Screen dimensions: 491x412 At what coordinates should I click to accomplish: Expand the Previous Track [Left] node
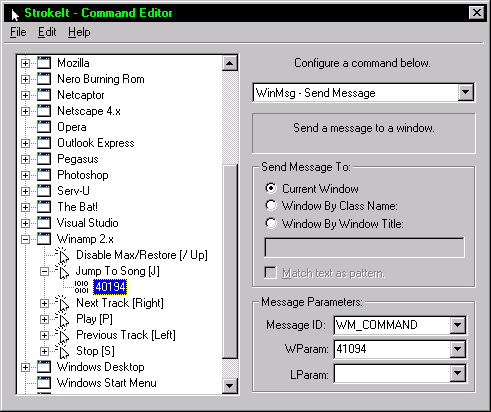click(44, 335)
